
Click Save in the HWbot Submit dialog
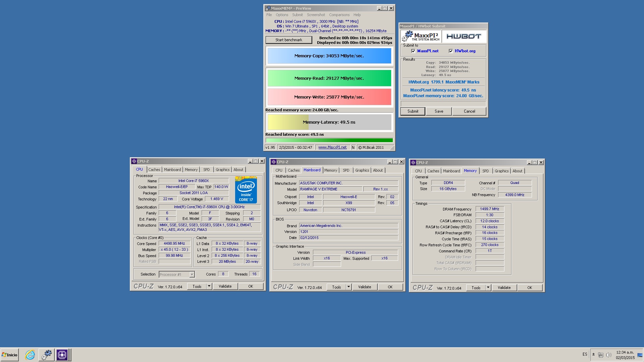(x=439, y=111)
